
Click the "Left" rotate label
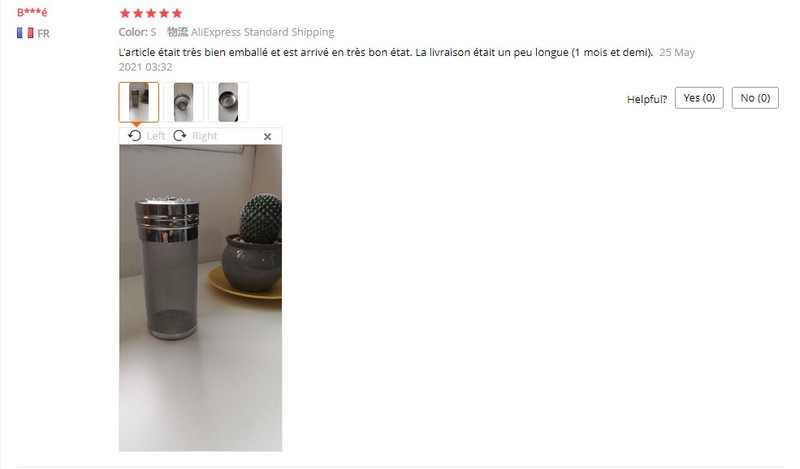pos(156,136)
